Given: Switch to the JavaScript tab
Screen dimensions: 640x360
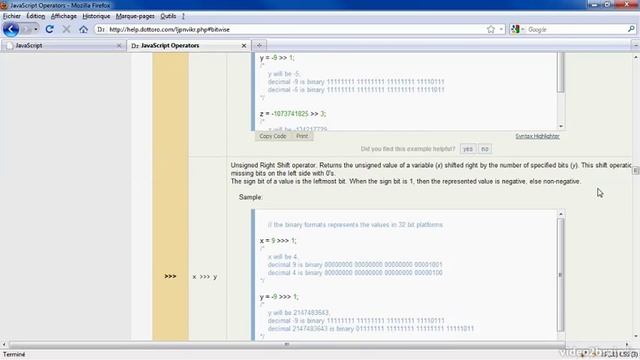Looking at the screenshot, I should point(64,45).
